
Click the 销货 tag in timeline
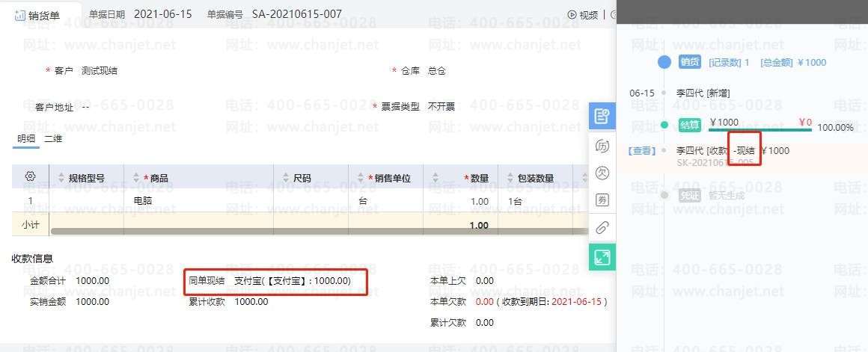pyautogui.click(x=690, y=62)
